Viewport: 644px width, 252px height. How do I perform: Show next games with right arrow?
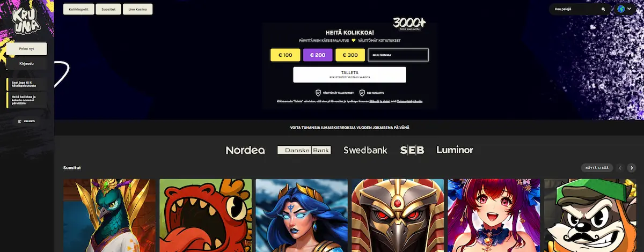632,168
